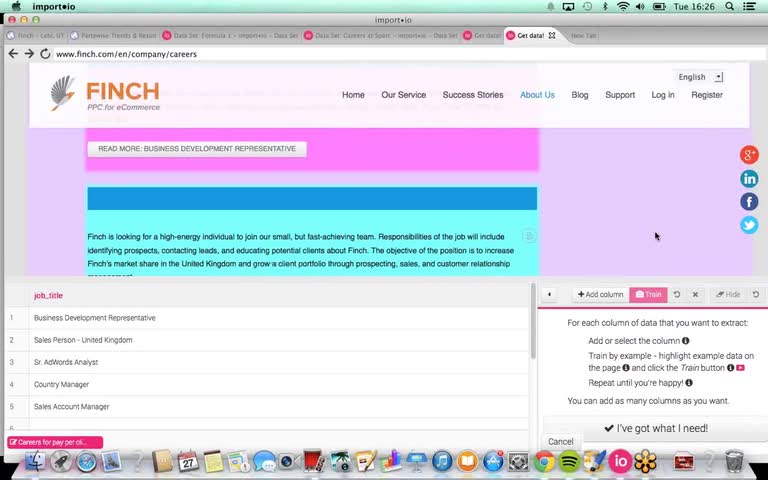Open Finder from the Dock

tap(35, 461)
